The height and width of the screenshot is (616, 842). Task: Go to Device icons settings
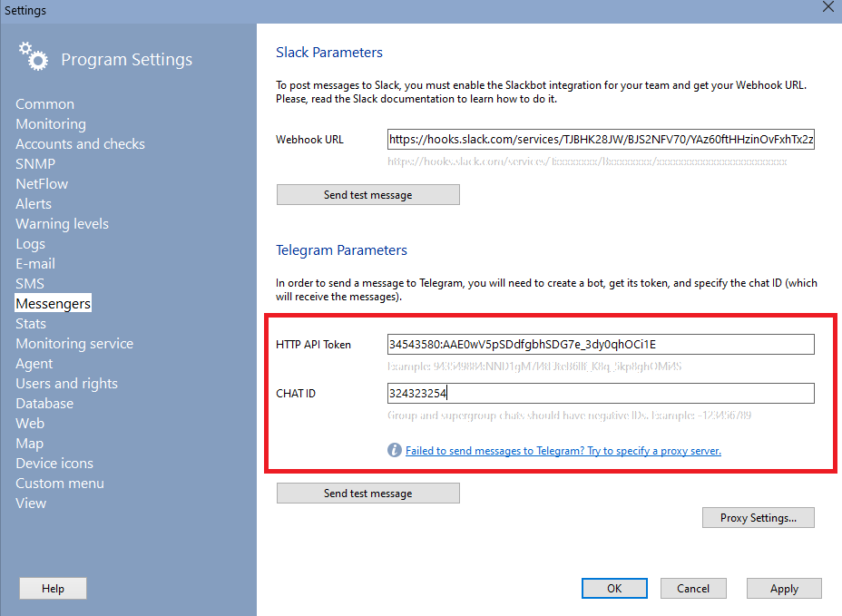[x=54, y=464]
